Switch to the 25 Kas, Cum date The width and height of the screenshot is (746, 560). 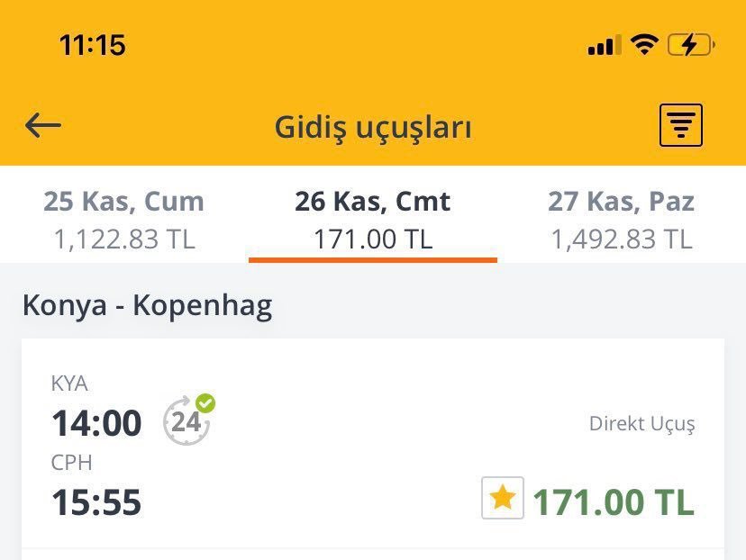click(124, 201)
